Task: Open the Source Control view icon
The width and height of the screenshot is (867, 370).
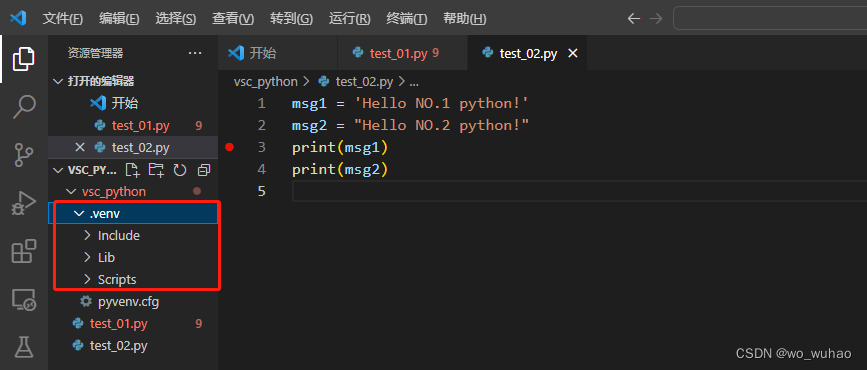Action: [x=23, y=155]
